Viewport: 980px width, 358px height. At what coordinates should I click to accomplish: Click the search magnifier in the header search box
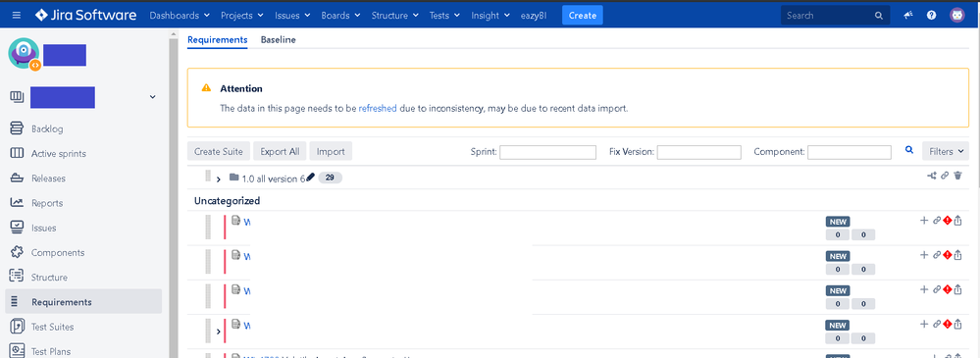click(x=879, y=16)
